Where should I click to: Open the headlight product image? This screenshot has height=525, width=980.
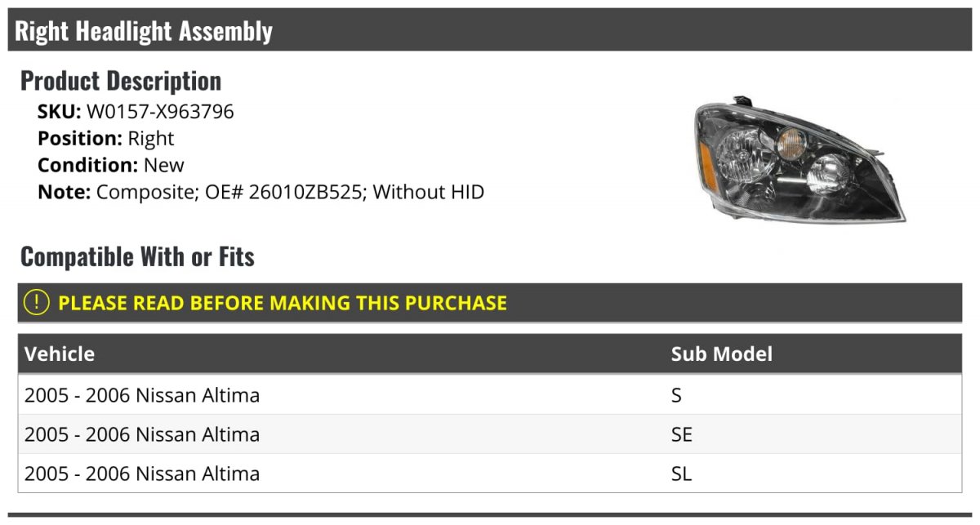pyautogui.click(x=800, y=161)
